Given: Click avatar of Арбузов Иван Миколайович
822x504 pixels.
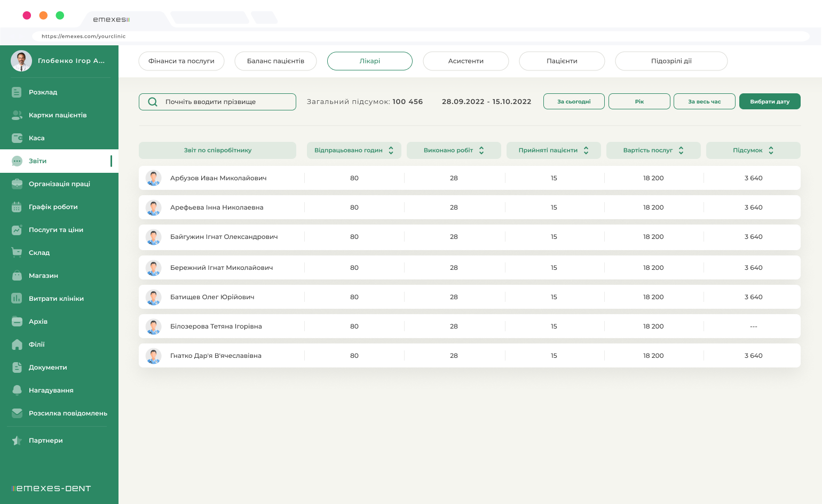Looking at the screenshot, I should 153,178.
